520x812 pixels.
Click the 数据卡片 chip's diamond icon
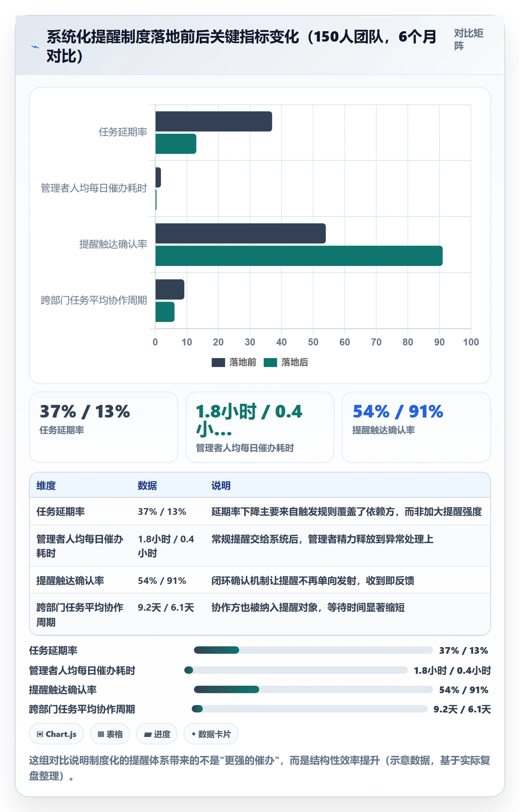(x=194, y=734)
